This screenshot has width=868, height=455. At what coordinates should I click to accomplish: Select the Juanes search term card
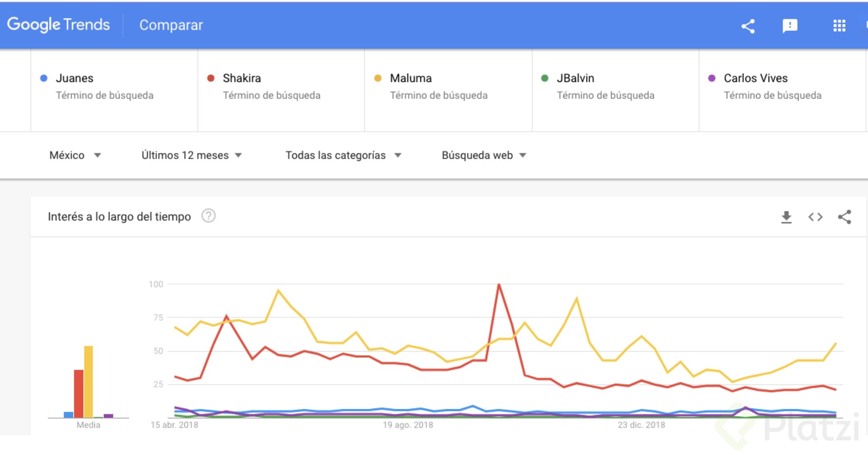[x=114, y=90]
